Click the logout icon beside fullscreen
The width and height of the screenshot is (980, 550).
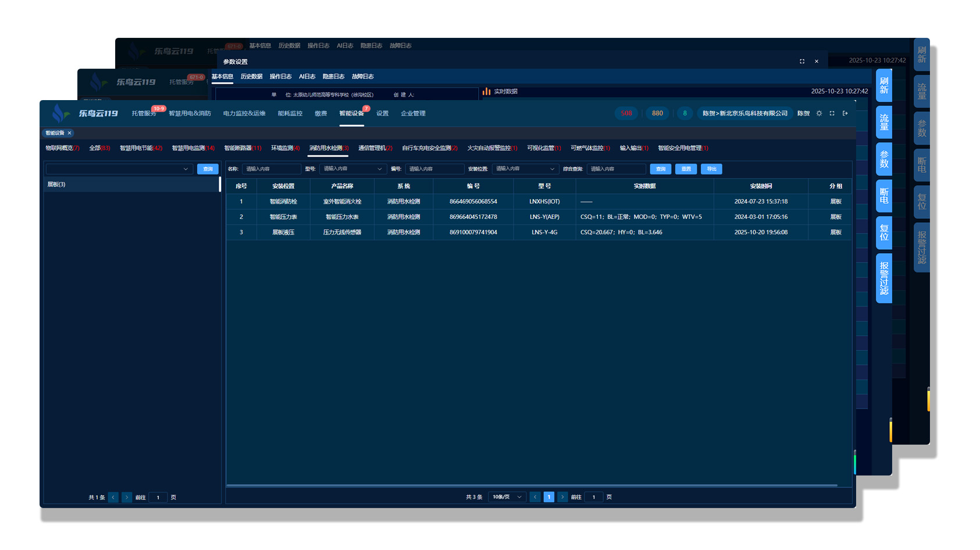[x=845, y=113]
